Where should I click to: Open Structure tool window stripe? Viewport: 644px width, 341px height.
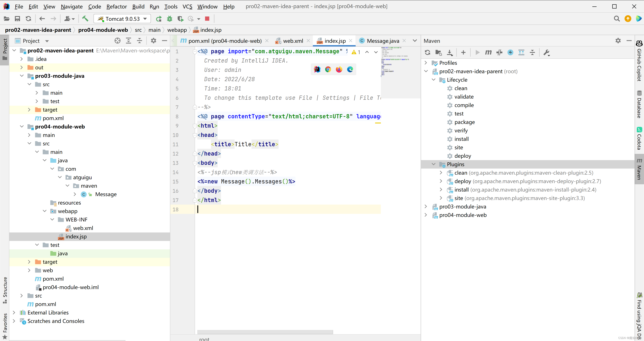click(x=5, y=290)
